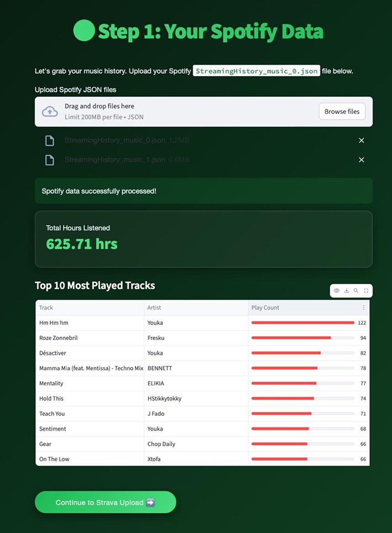
Task: Click the play count bar showing 82
Action: click(302, 353)
